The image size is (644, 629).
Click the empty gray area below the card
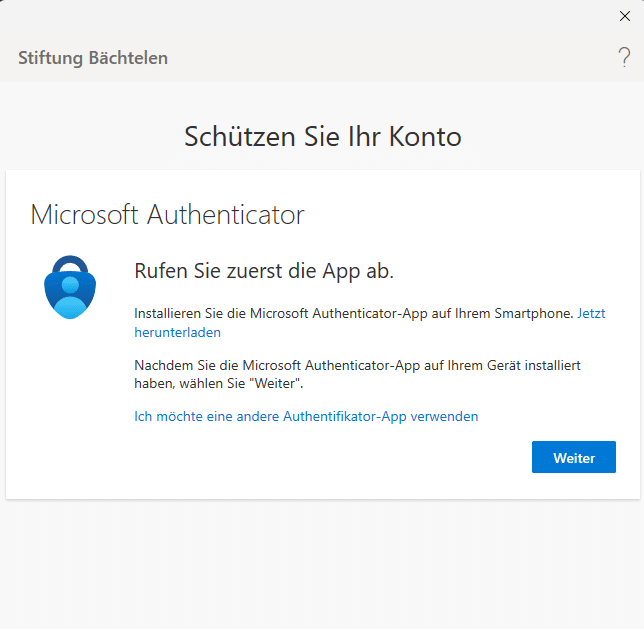[322, 565]
